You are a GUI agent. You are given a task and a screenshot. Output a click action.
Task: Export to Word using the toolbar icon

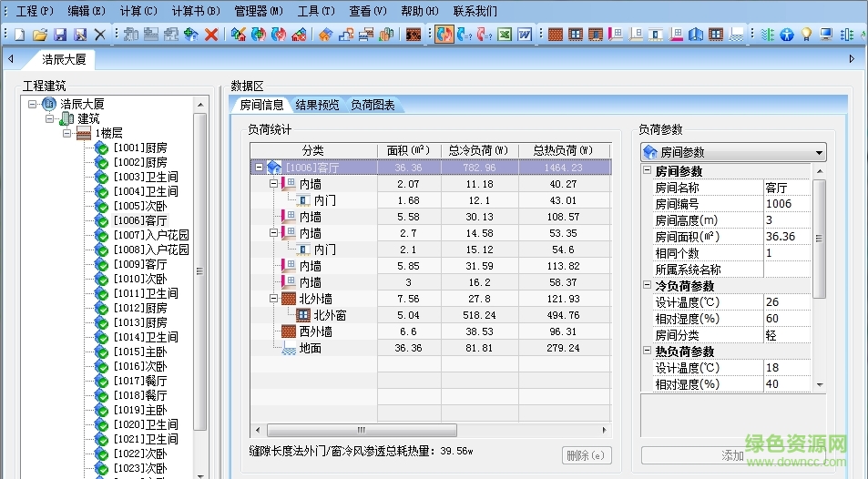[x=525, y=35]
